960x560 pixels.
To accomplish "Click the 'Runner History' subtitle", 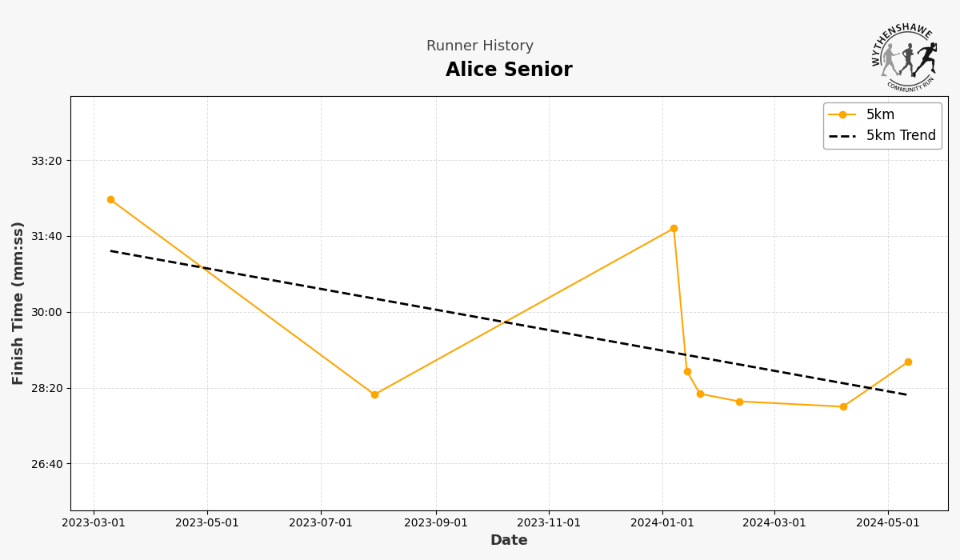I will pos(480,46).
